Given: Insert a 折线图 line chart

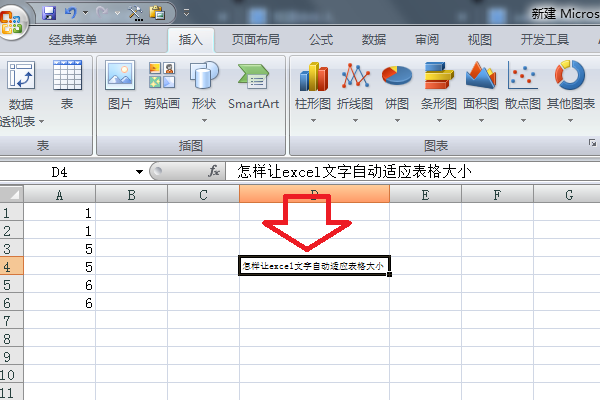Looking at the screenshot, I should [x=355, y=85].
